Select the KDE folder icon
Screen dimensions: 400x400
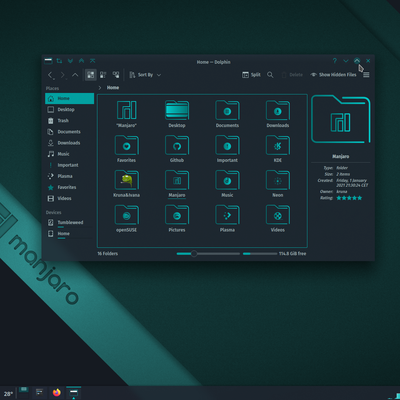[278, 145]
